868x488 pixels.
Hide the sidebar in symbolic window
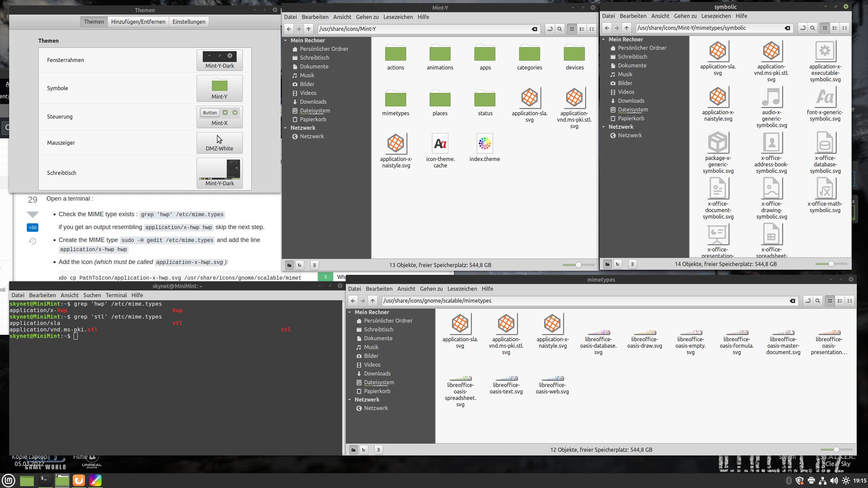click(x=632, y=264)
